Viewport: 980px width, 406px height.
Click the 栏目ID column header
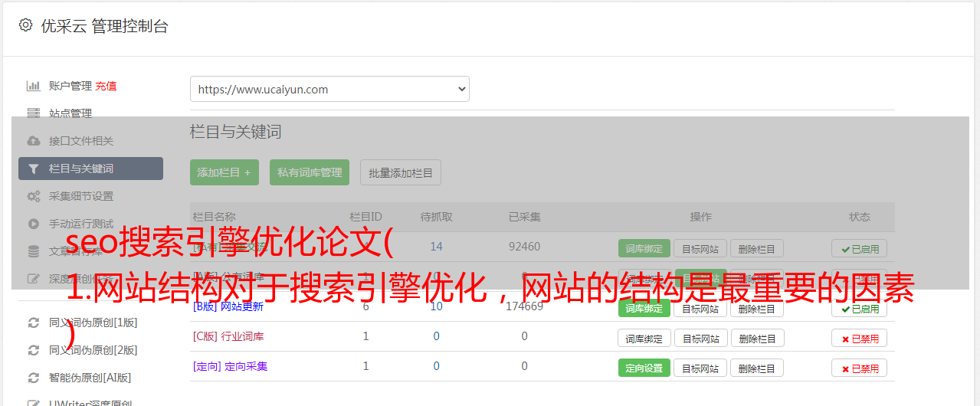[365, 217]
